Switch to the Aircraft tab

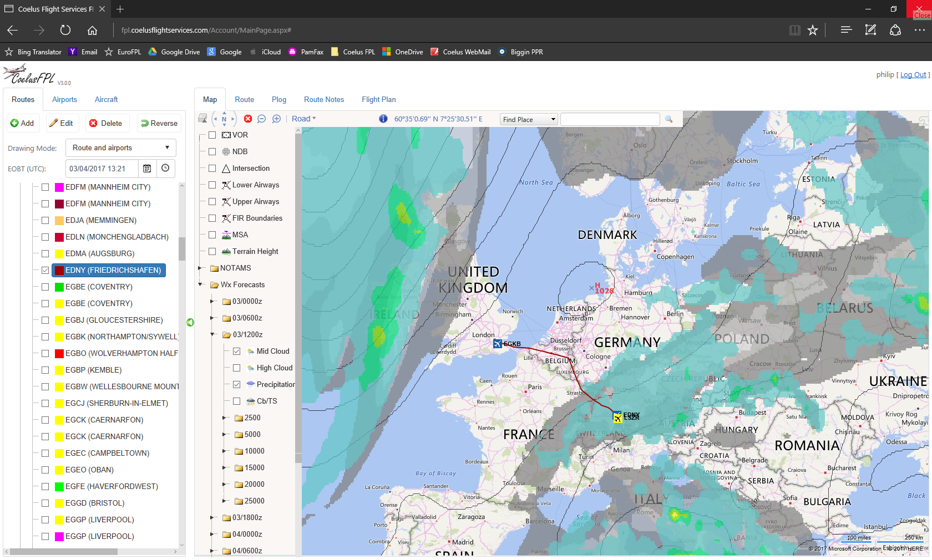pos(106,99)
